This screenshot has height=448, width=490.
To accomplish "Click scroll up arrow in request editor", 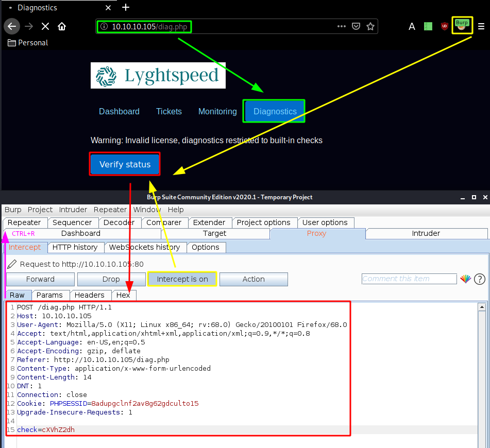I will (482, 307).
